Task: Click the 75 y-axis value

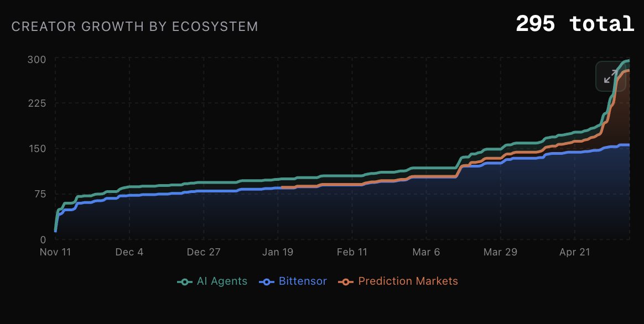Action: pyautogui.click(x=39, y=194)
